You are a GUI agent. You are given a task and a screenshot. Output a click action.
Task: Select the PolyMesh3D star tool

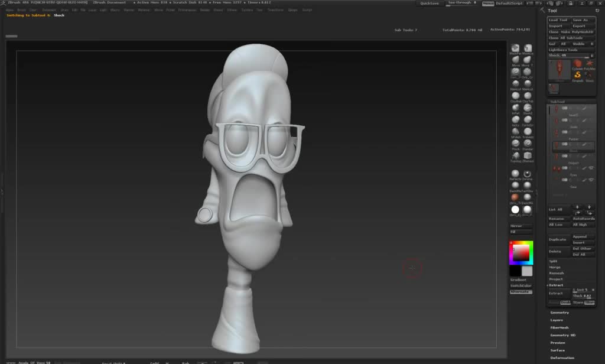point(590,64)
